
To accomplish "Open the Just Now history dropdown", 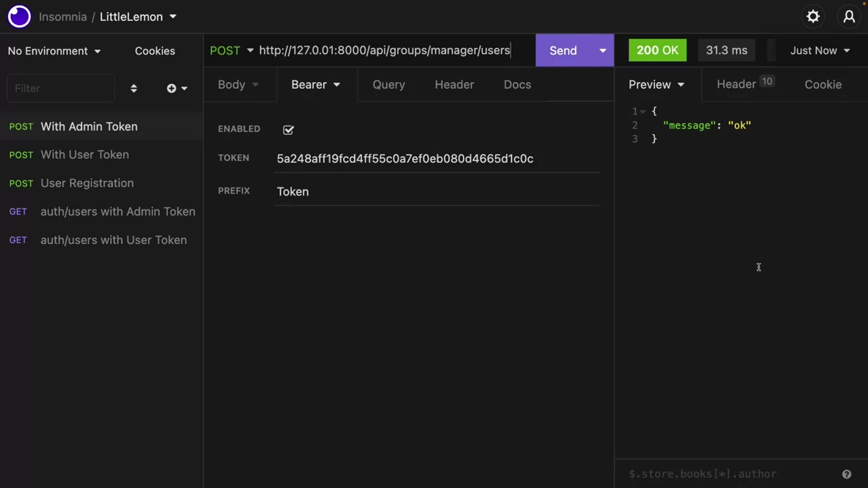I will coord(819,50).
